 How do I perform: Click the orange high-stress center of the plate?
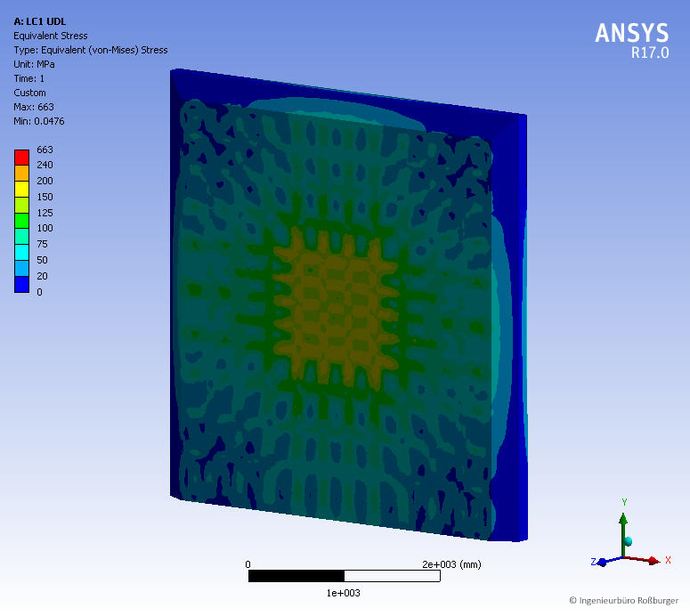(x=335, y=308)
